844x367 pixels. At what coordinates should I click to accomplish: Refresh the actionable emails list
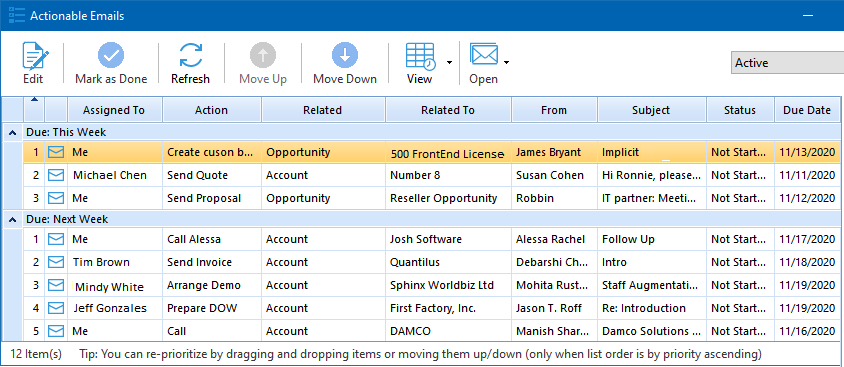tap(191, 63)
